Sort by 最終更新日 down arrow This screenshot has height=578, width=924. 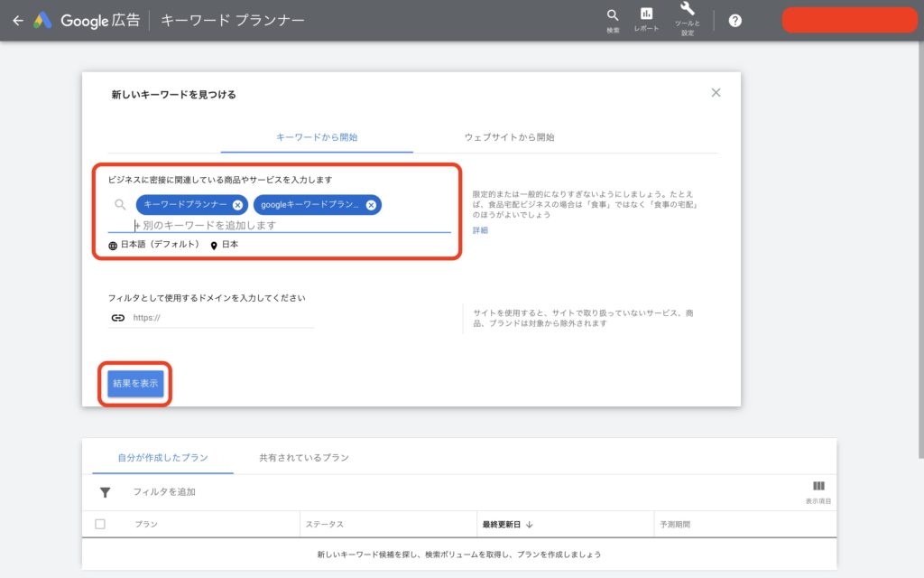click(x=529, y=525)
